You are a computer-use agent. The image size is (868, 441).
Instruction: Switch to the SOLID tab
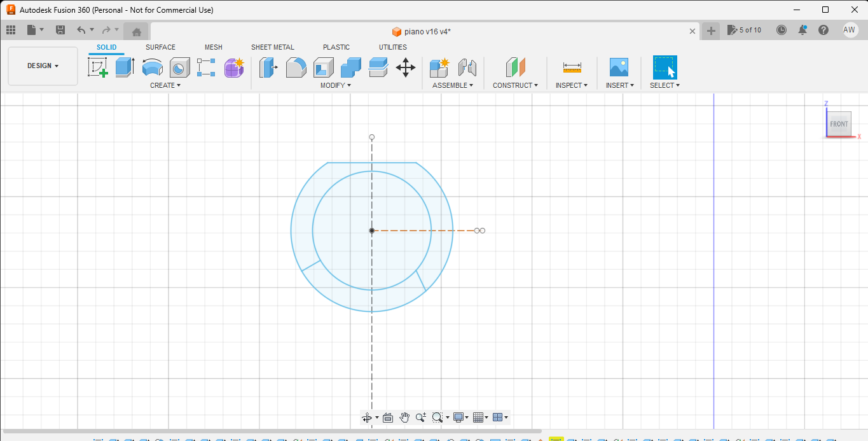107,47
